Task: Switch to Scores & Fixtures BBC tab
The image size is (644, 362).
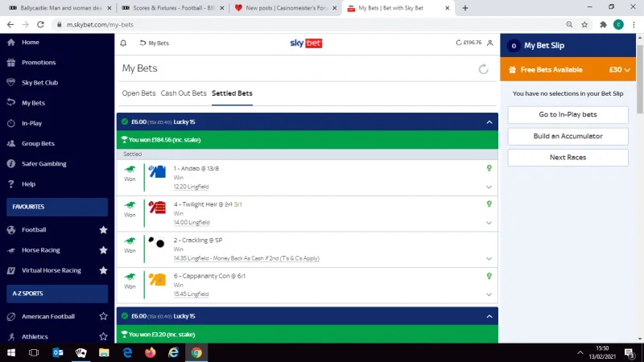Action: point(173,8)
